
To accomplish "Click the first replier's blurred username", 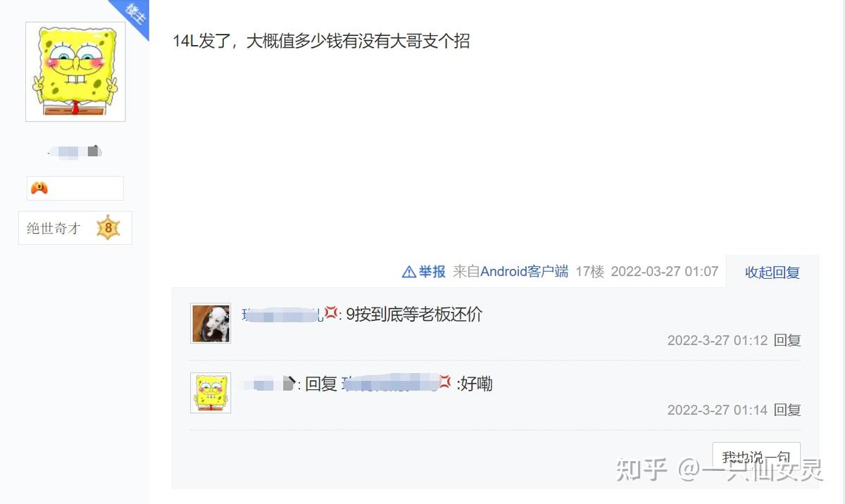I will pyautogui.click(x=282, y=315).
